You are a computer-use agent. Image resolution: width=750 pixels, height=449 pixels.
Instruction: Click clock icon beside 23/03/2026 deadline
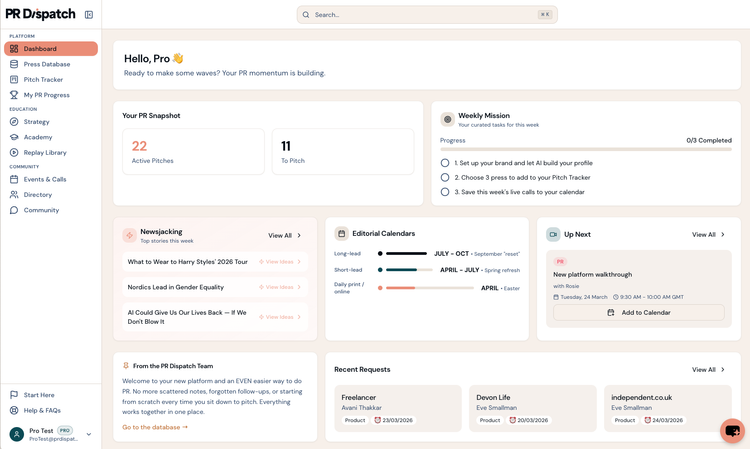coord(377,420)
